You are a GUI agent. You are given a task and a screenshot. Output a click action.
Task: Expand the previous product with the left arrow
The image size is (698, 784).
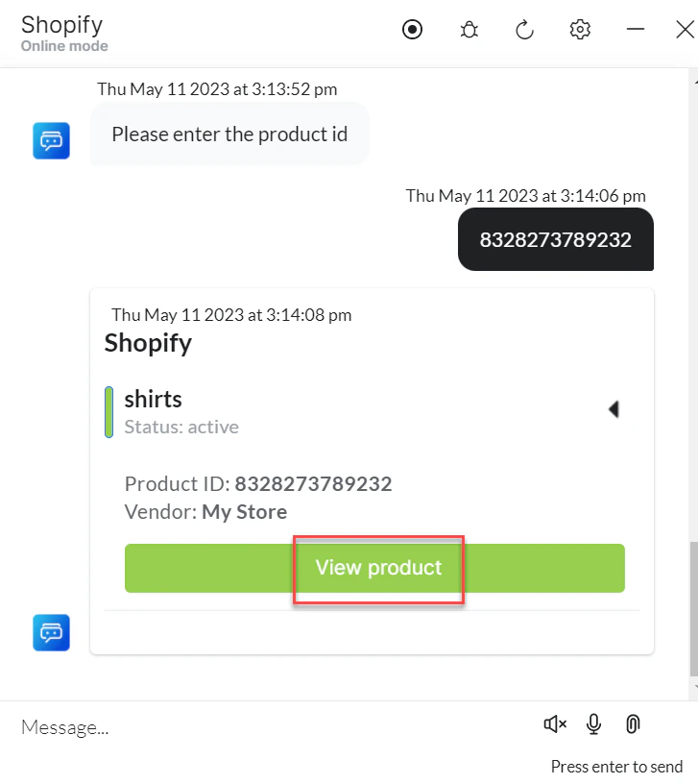(x=614, y=408)
